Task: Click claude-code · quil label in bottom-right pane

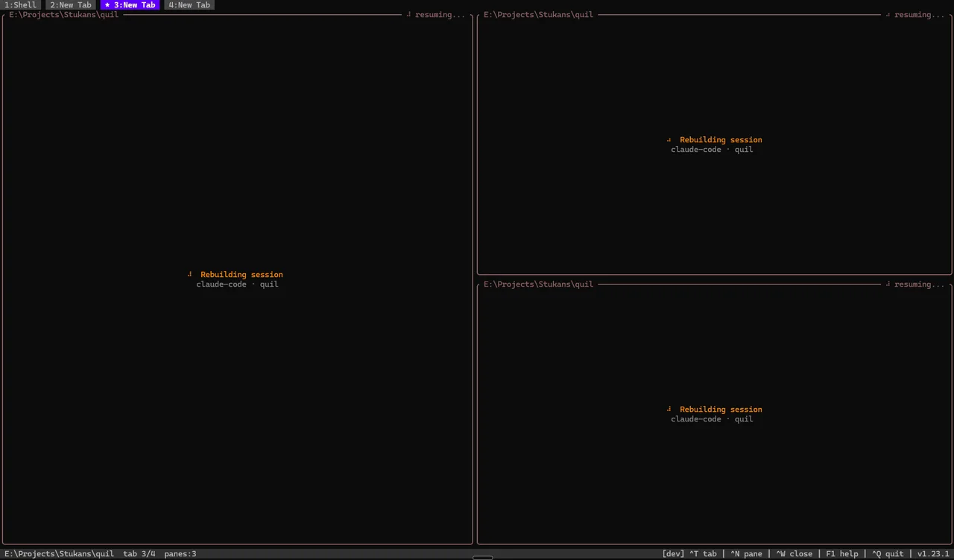Action: [712, 419]
